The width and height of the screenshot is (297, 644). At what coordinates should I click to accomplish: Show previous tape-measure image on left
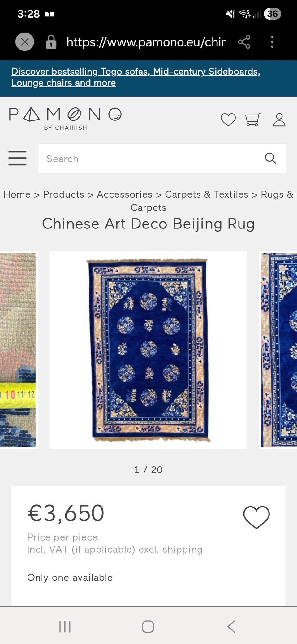tap(19, 350)
